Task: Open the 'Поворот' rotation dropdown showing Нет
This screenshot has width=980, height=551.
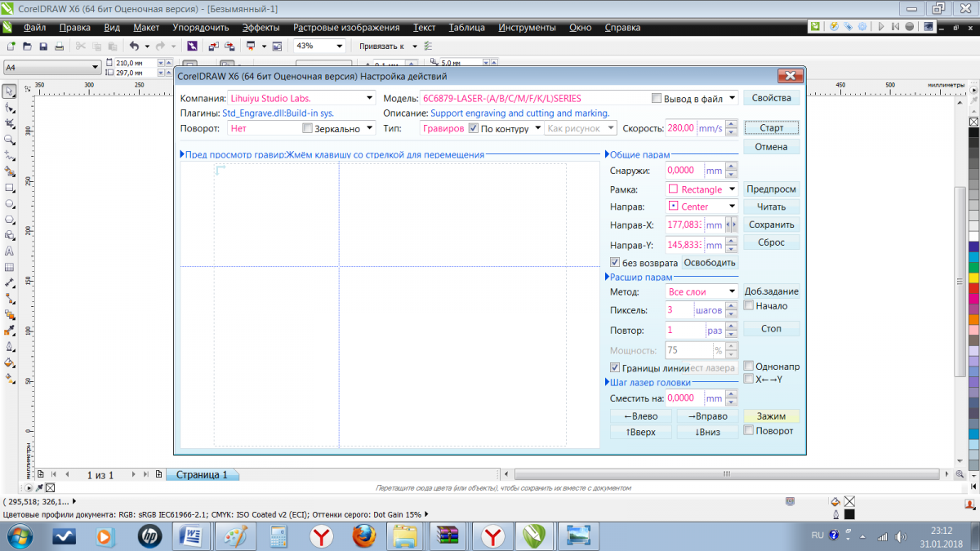Action: 368,128
